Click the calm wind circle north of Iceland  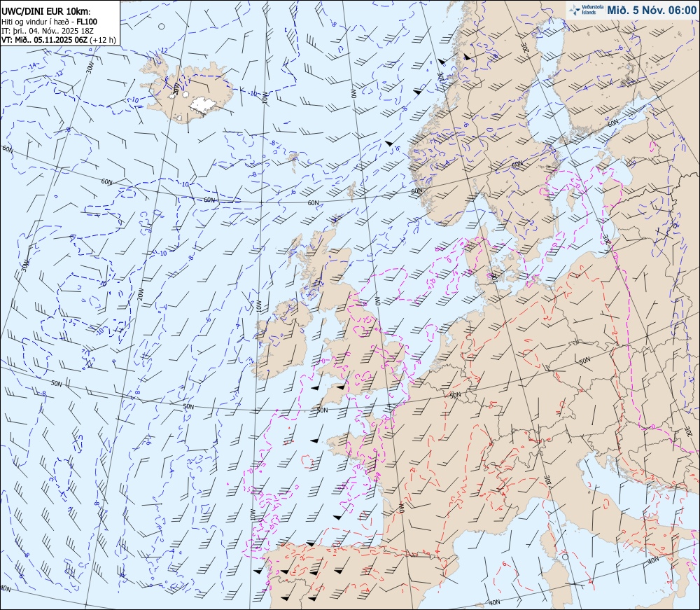[161, 27]
